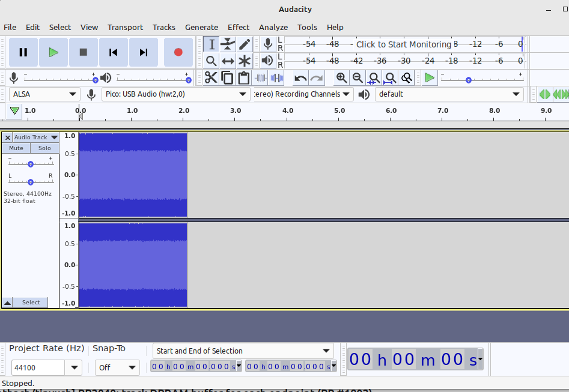
Task: Click the Trim Audio Outside Selection icon
Action: pyautogui.click(x=261, y=77)
